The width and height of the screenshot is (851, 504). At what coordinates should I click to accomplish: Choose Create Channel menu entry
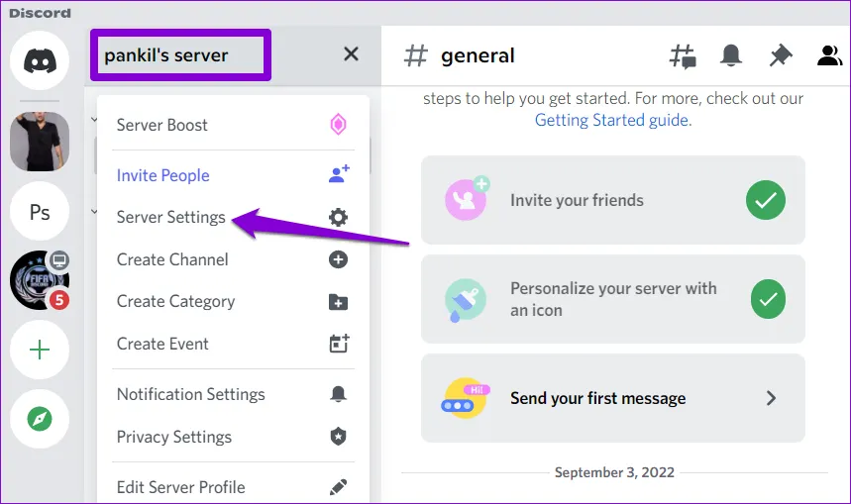[x=172, y=259]
